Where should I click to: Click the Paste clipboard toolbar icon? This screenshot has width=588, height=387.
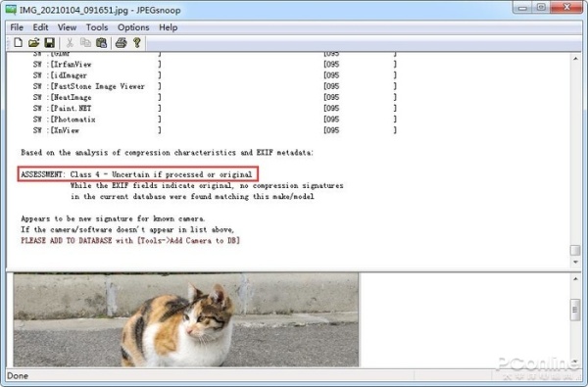101,43
